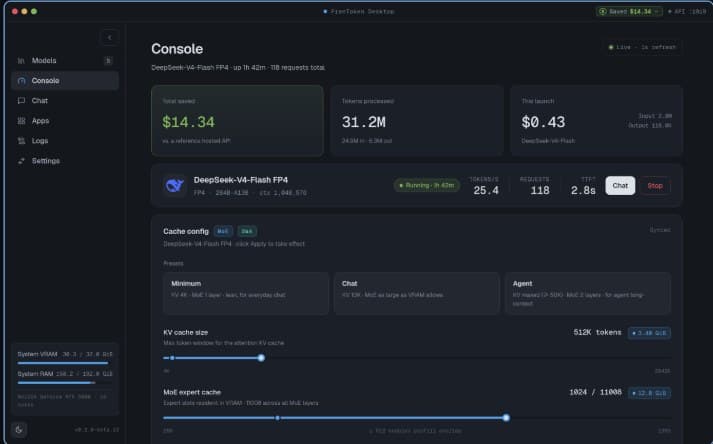Screen dimensions: 713x444
Task: Click the tokens/s value 25.4
Action: click(x=486, y=191)
